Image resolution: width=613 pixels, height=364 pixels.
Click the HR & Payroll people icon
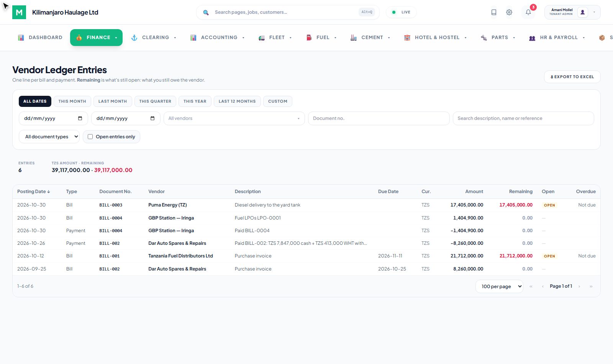(x=532, y=38)
